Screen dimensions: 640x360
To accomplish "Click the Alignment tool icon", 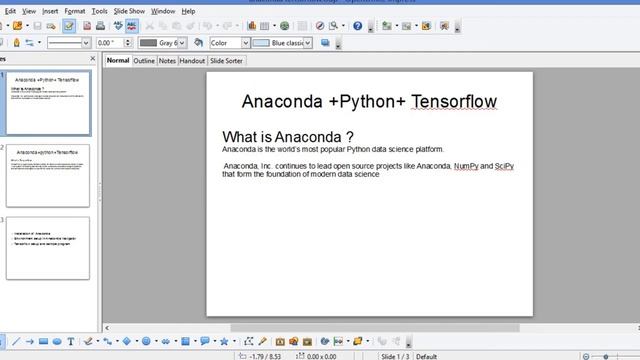I will point(338,341).
